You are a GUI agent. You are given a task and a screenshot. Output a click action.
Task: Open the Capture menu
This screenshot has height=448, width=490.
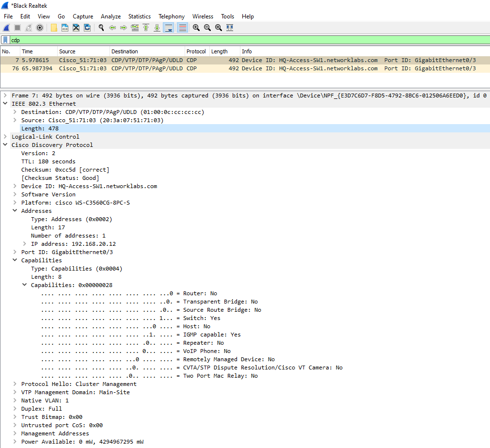[83, 16]
